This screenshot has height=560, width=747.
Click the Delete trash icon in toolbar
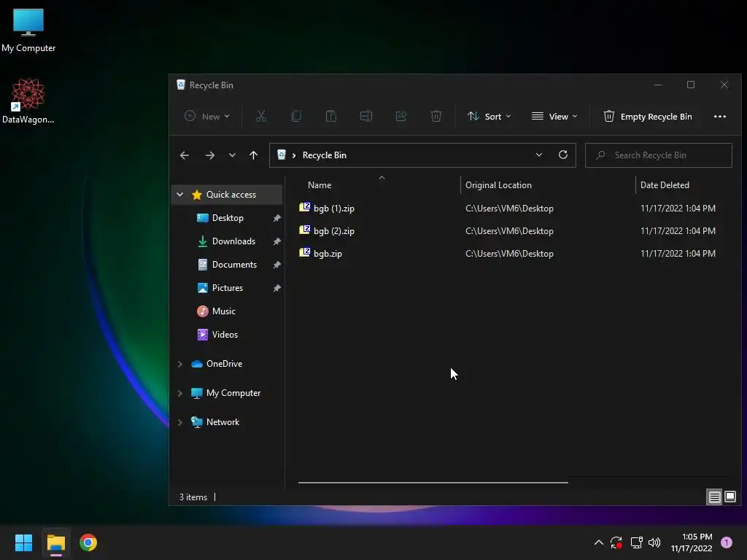pos(436,116)
